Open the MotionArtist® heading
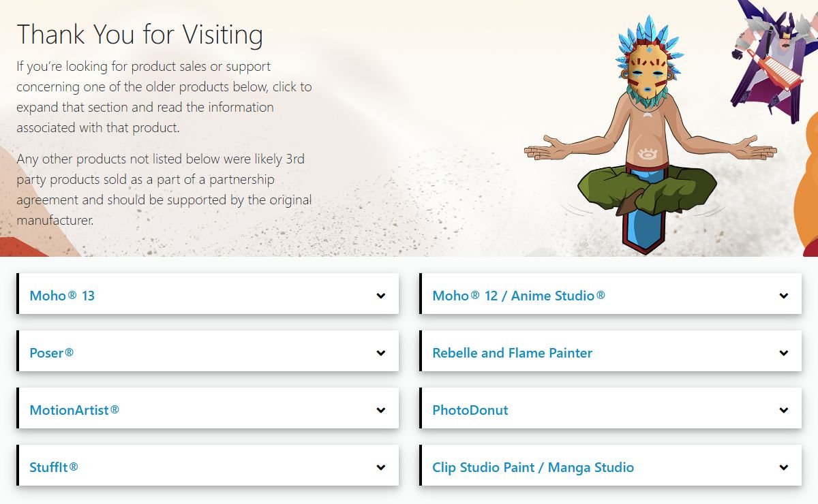The image size is (818, 504). pos(74,410)
